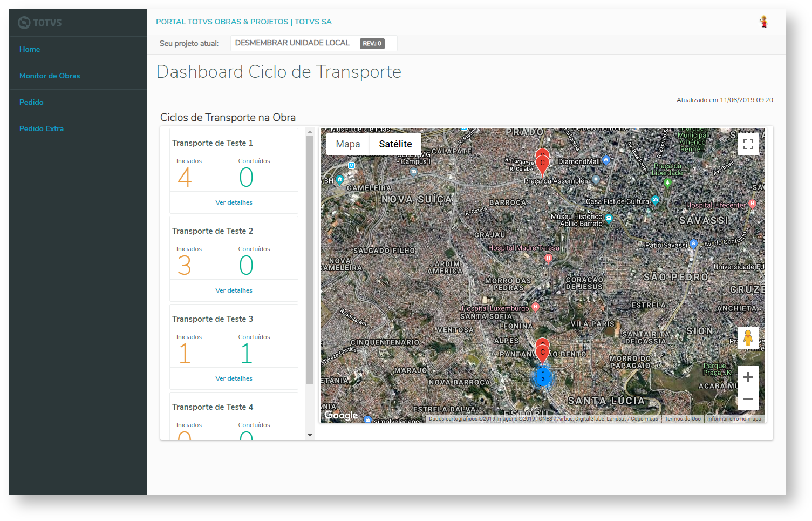Click the DiamondMall shopping icon
The width and height of the screenshot is (812, 521).
click(606, 160)
